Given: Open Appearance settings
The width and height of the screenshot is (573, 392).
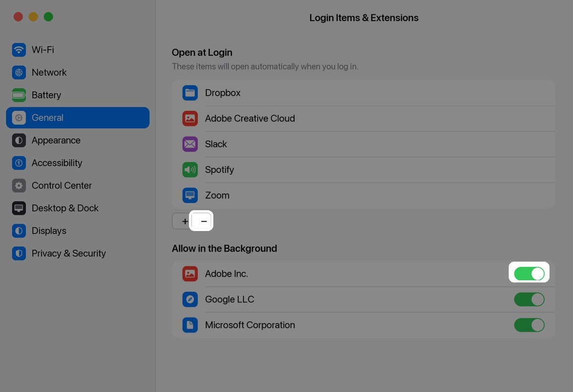Looking at the screenshot, I should coord(78,140).
